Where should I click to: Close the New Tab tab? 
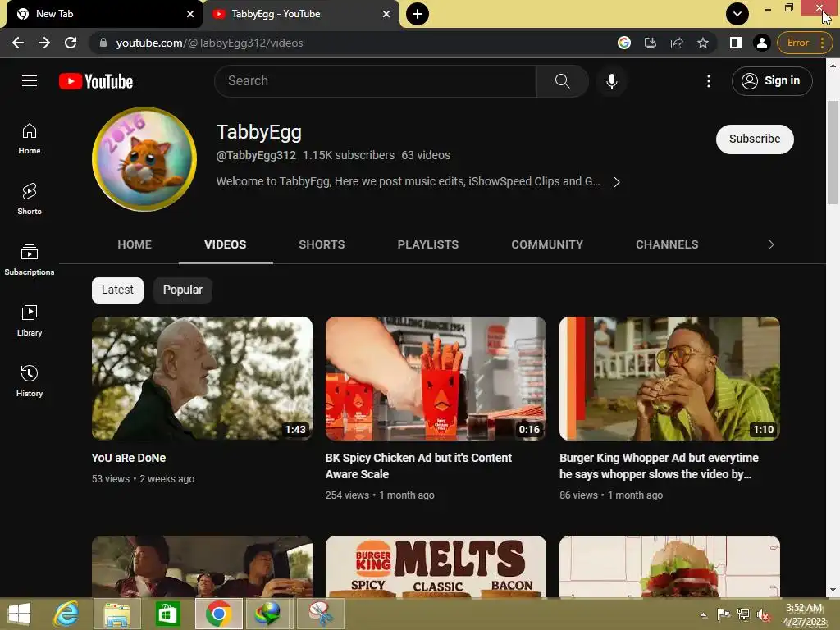(190, 14)
